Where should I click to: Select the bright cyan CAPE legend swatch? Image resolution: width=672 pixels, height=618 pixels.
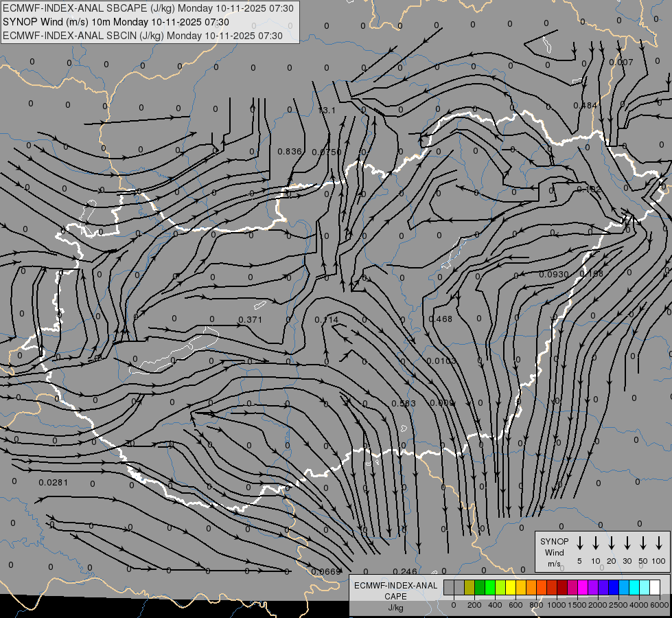(634, 587)
